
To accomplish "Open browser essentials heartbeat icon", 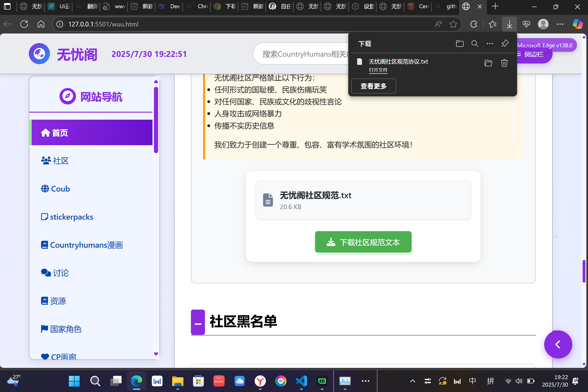I will coord(526,24).
